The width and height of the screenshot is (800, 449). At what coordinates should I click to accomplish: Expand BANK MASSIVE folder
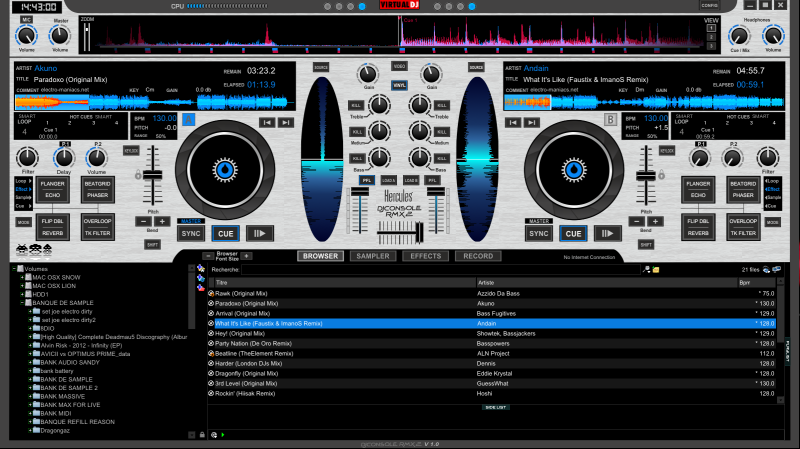click(x=30, y=396)
